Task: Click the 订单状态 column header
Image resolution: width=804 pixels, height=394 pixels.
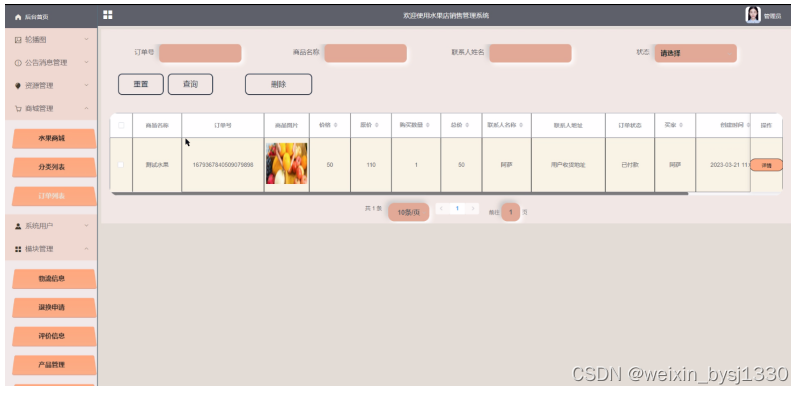Action: (x=630, y=125)
